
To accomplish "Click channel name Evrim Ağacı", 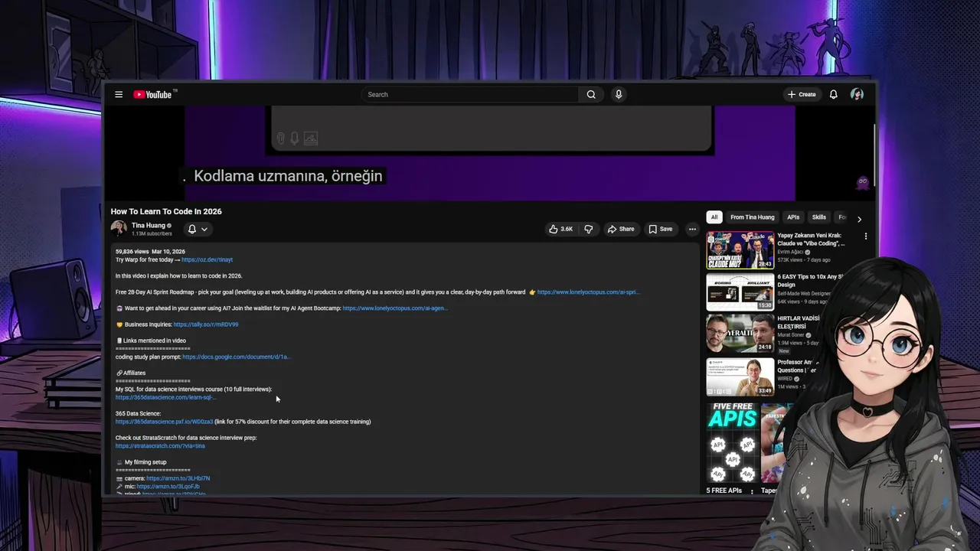I will pos(789,252).
